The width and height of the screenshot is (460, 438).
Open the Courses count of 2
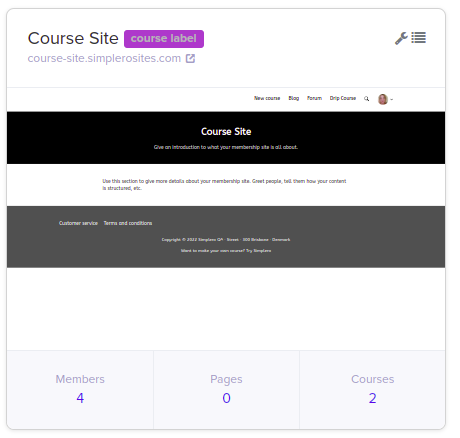click(372, 398)
